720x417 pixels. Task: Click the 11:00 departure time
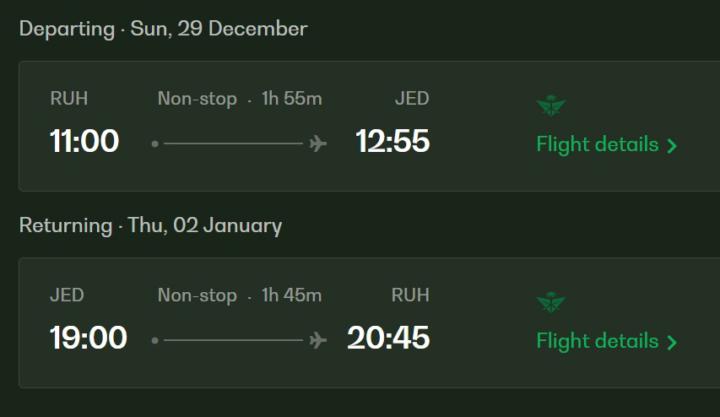click(x=84, y=142)
